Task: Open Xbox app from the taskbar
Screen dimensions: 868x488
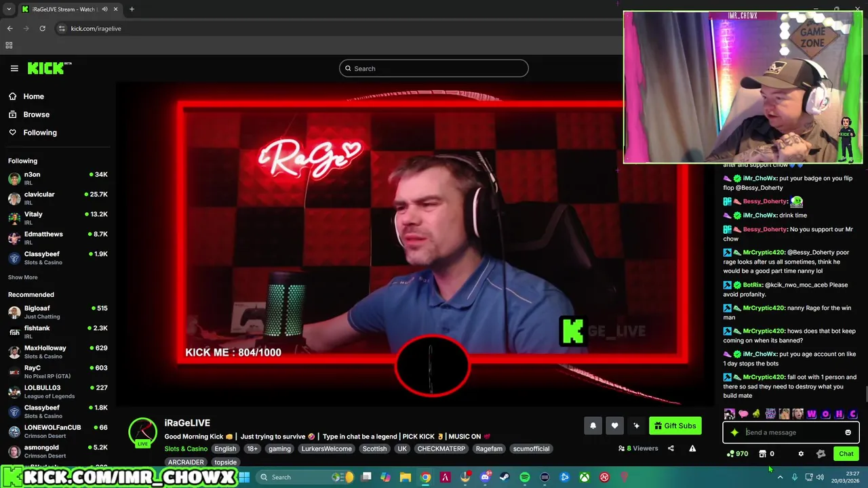Action: point(585,477)
